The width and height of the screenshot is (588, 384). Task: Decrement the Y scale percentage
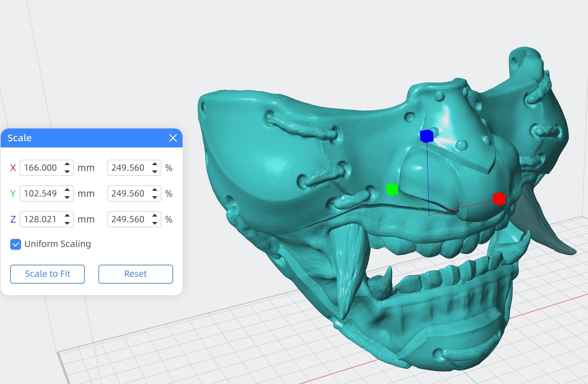point(154,197)
